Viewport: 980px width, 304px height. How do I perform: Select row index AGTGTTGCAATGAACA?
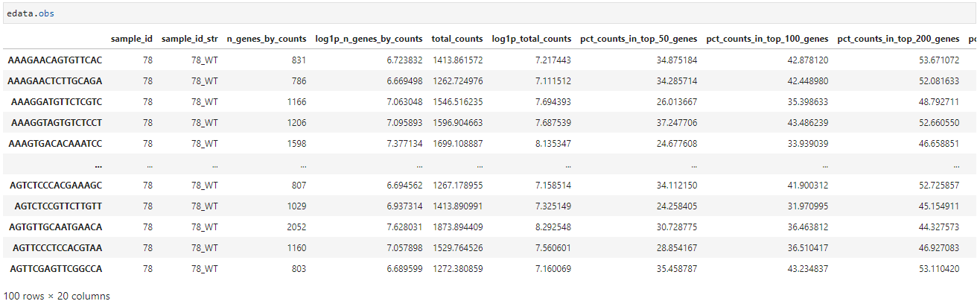point(56,227)
